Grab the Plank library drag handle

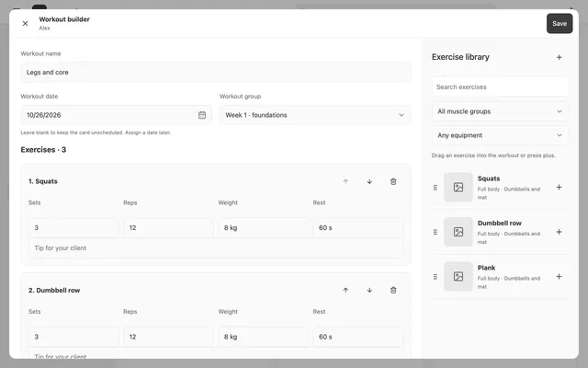click(x=435, y=277)
